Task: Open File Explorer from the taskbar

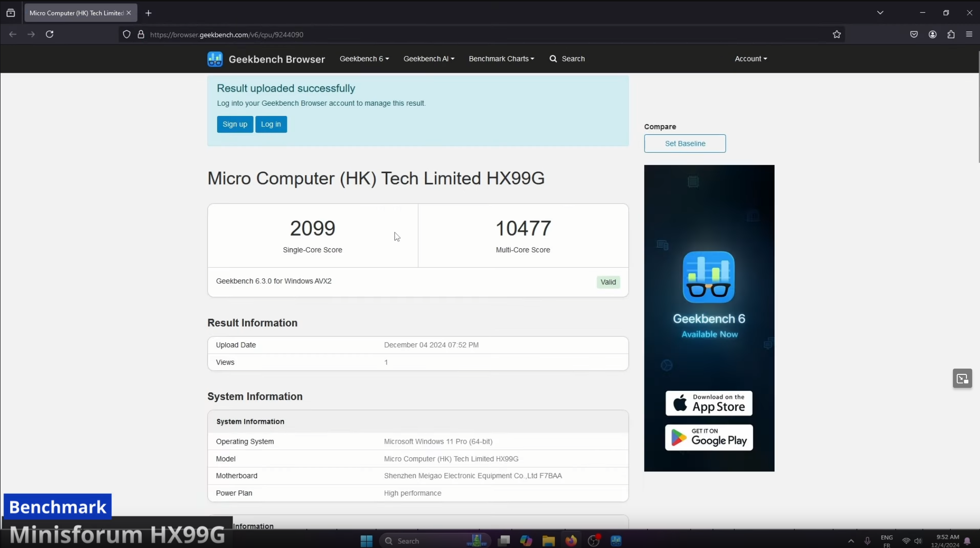Action: tap(548, 540)
